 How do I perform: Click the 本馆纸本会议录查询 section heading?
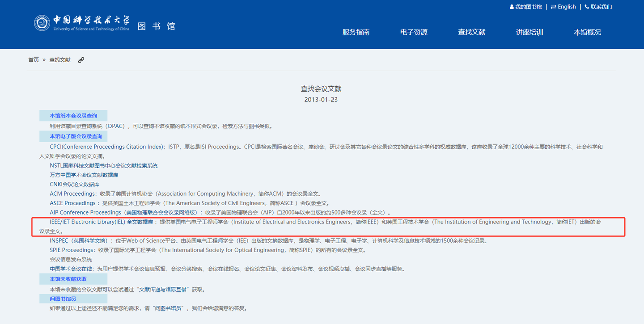[x=73, y=116]
